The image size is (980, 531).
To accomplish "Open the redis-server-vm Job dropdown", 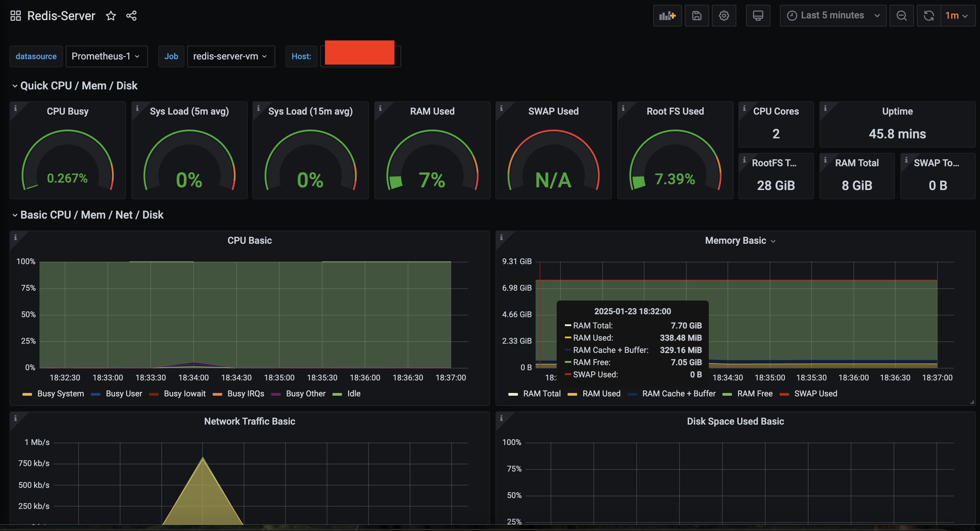I will [231, 56].
